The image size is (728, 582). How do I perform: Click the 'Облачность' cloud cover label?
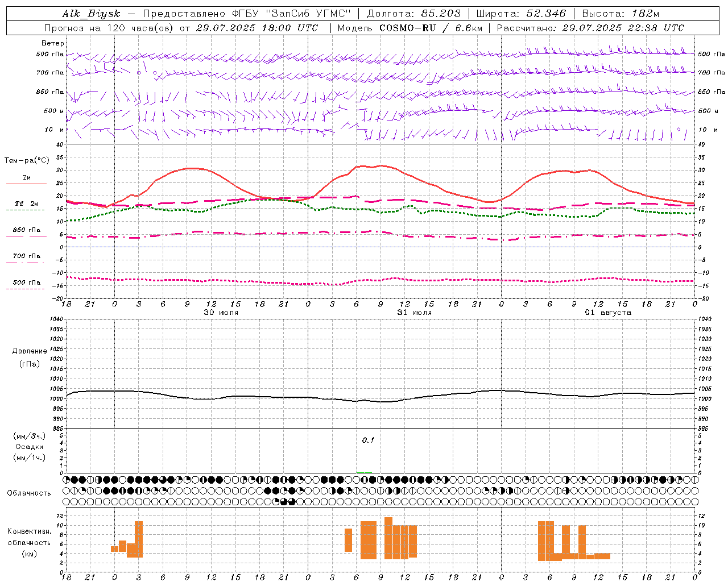pyautogui.click(x=29, y=493)
